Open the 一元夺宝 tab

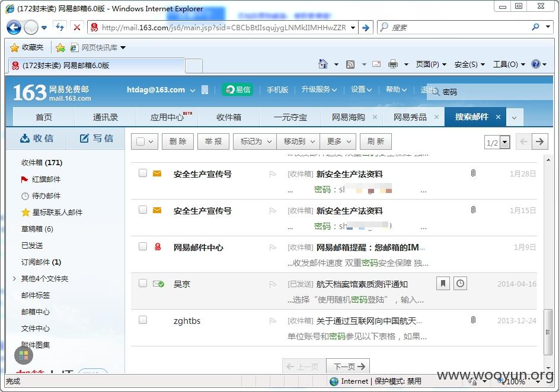pyautogui.click(x=290, y=117)
